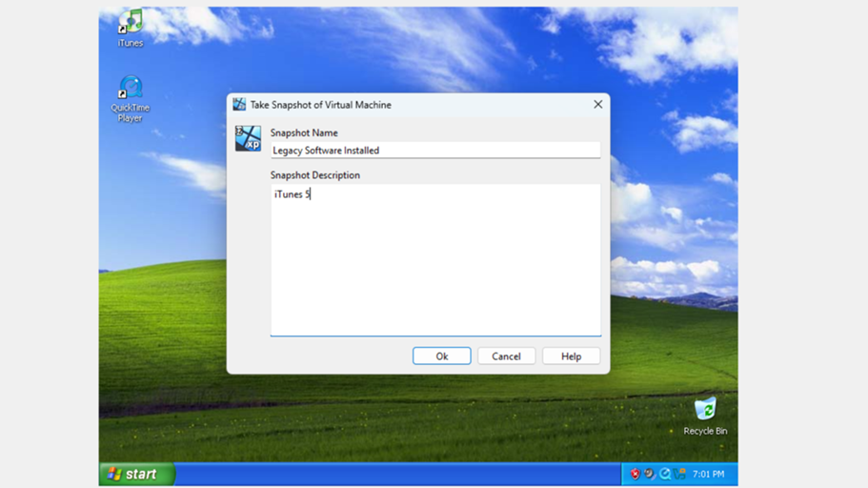Open Help for the snapshot dialog
The height and width of the screenshot is (488, 868).
click(x=571, y=356)
